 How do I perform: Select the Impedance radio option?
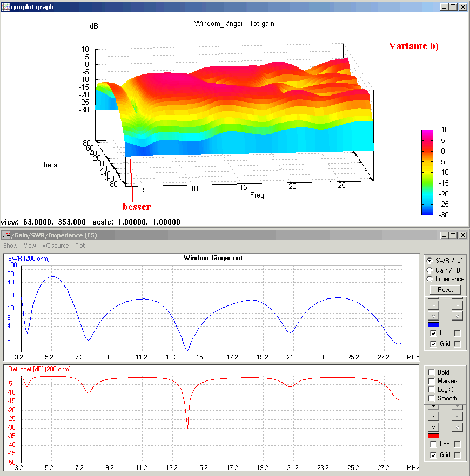[429, 279]
